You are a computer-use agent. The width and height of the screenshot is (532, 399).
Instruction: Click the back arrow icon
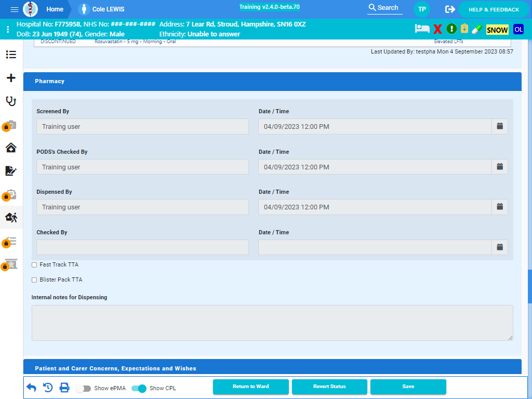31,388
